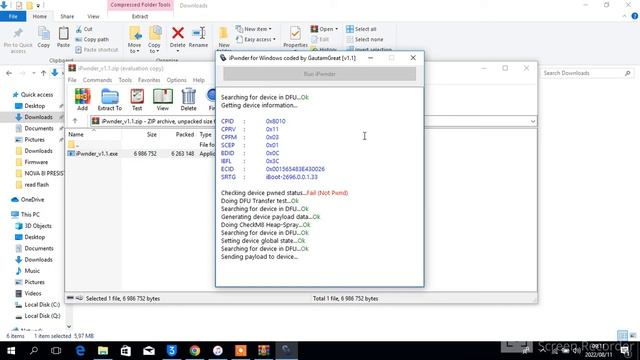Screen dimensions: 640x360
Task: Click taskbar search magnifier icon
Action: (x=34, y=351)
